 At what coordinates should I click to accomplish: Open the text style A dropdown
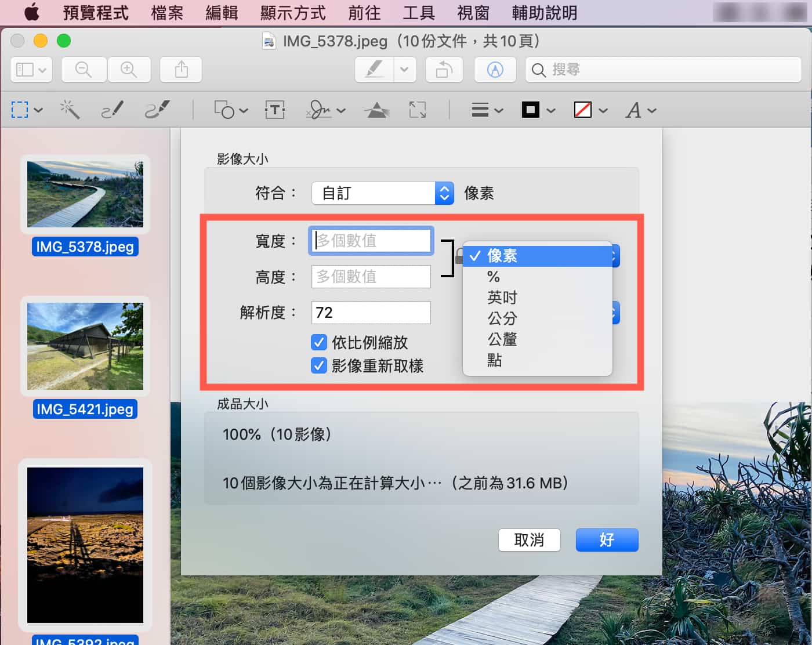pyautogui.click(x=641, y=110)
